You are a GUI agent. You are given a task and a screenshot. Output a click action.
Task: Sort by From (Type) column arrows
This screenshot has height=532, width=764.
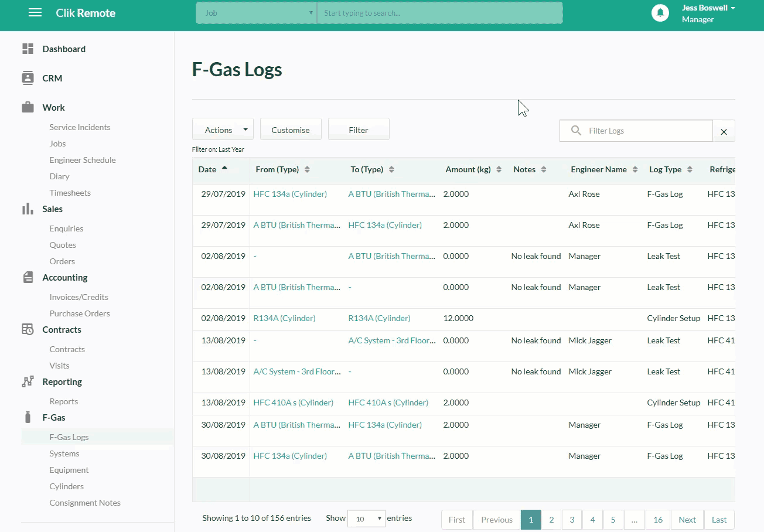click(x=308, y=169)
